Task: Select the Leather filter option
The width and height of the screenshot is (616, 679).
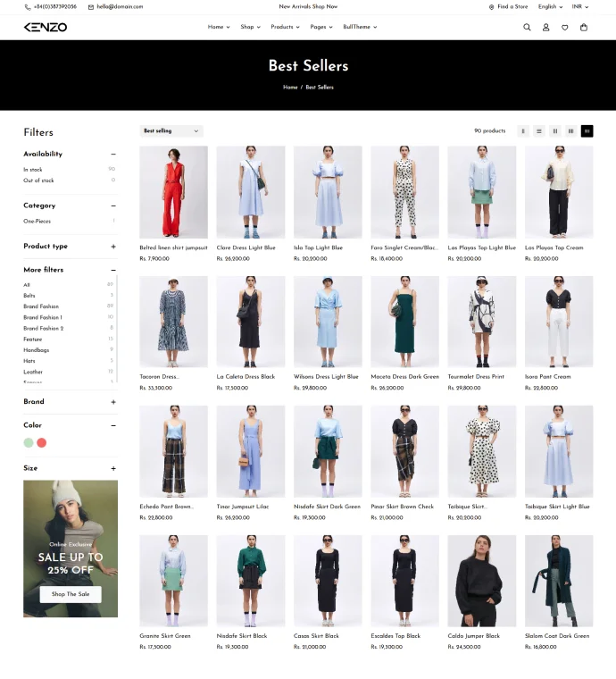Action: [x=33, y=372]
